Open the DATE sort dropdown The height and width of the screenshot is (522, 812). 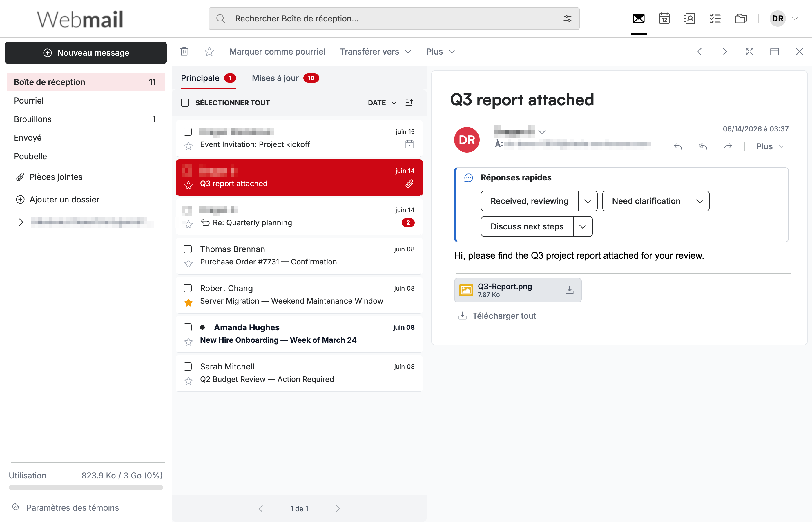click(x=382, y=103)
